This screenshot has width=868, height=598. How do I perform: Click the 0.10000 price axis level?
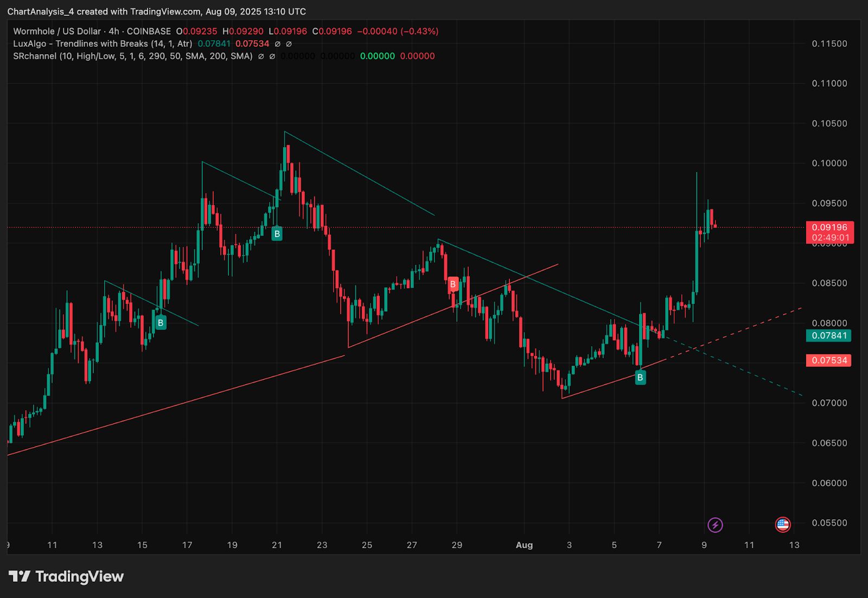pyautogui.click(x=829, y=163)
